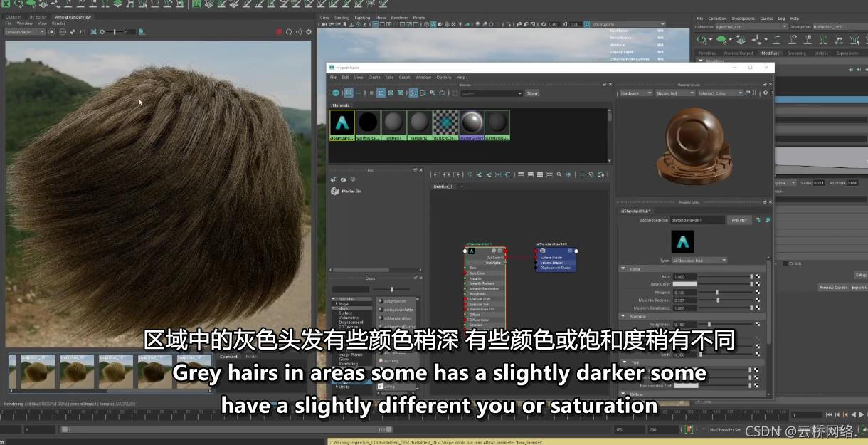The image size is (868, 445).
Task: Select the lambert1 material swatch
Action: coord(393,125)
